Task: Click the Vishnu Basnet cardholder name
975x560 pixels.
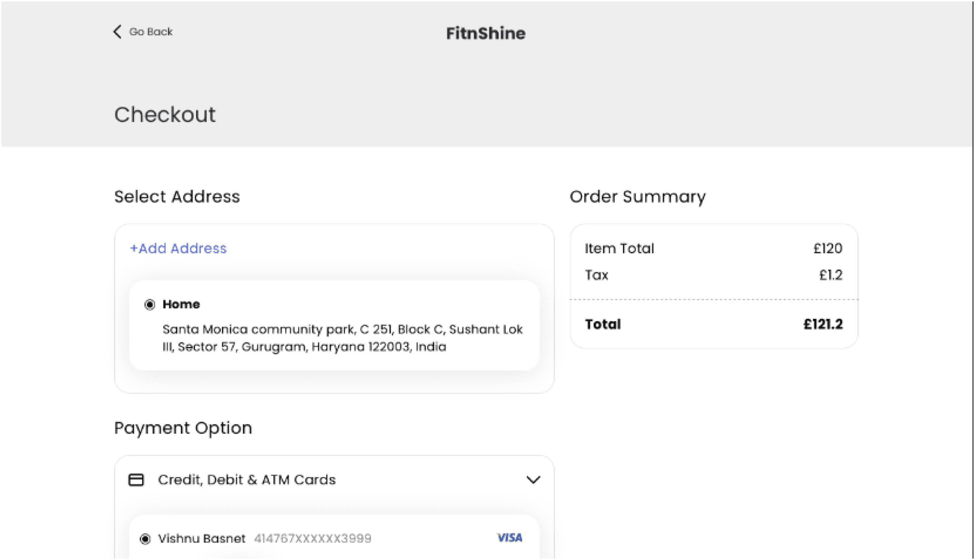Action: point(202,539)
